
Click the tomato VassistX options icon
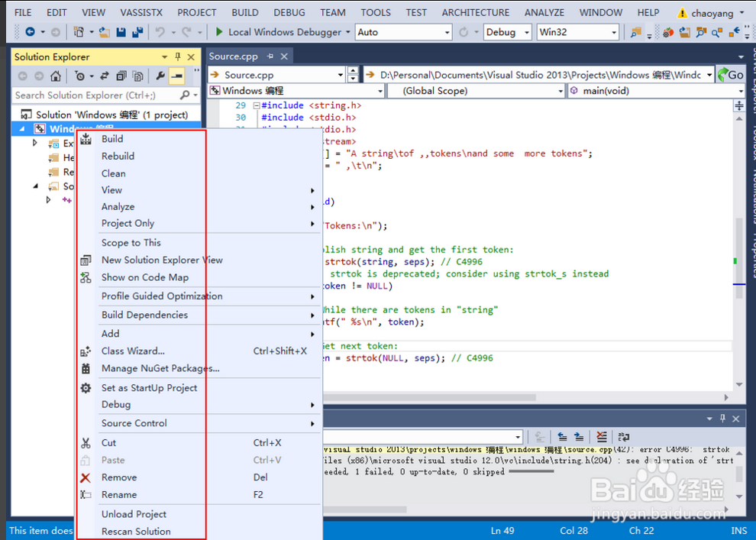(x=668, y=32)
